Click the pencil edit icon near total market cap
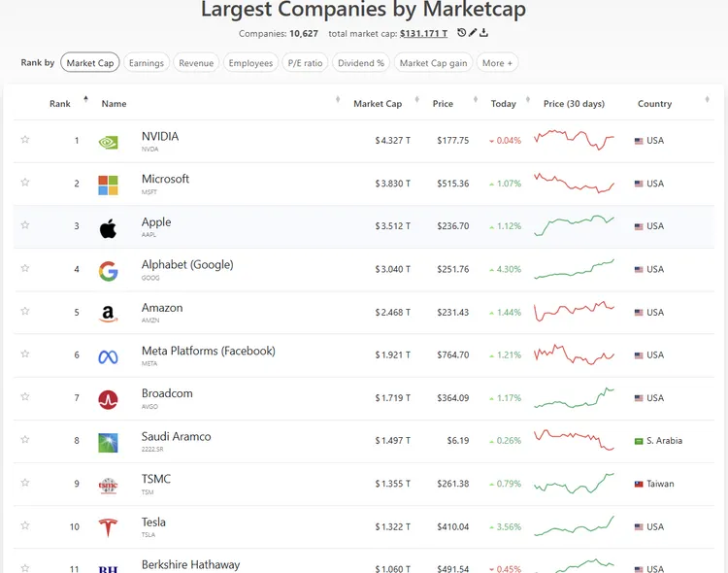The height and width of the screenshot is (573, 728). tap(473, 32)
